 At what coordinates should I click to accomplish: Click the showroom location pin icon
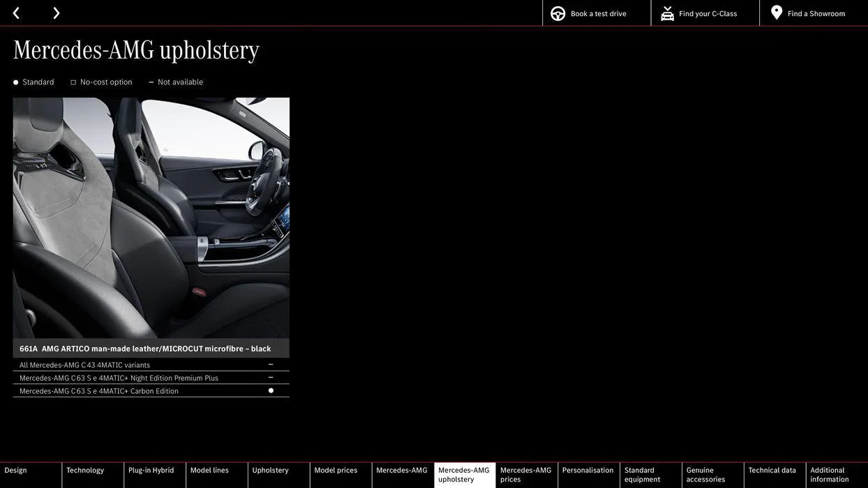pyautogui.click(x=777, y=13)
